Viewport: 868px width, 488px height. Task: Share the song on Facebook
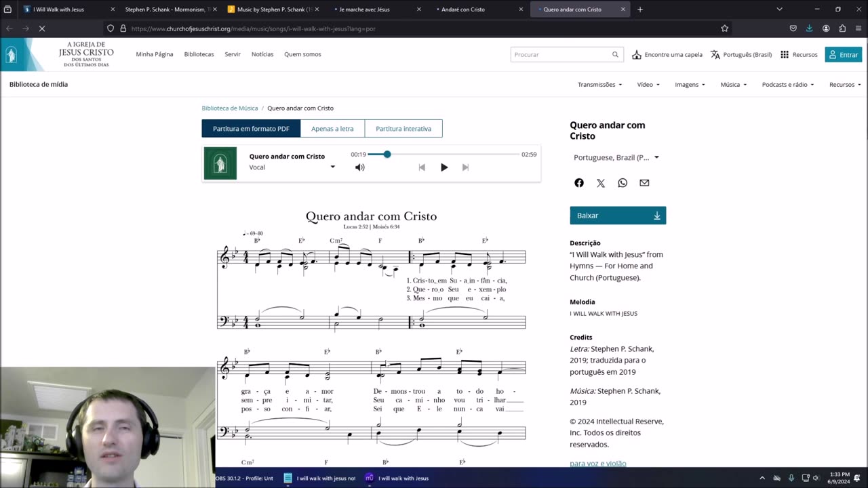pos(579,183)
